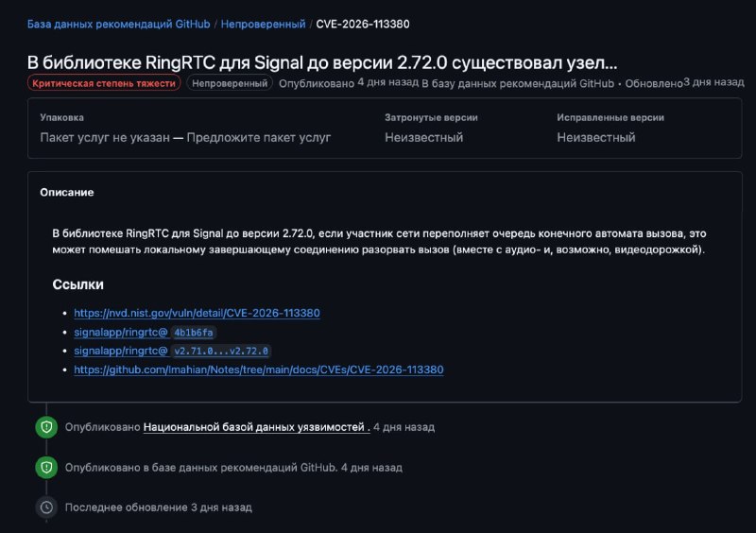
Task: Click the clock icon next to last update
Action: coord(46,507)
